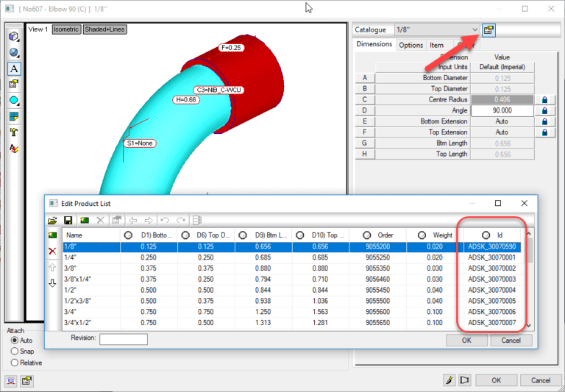This screenshot has height=392, width=565.
Task: Select the Relative attach radio button
Action: pyautogui.click(x=15, y=363)
